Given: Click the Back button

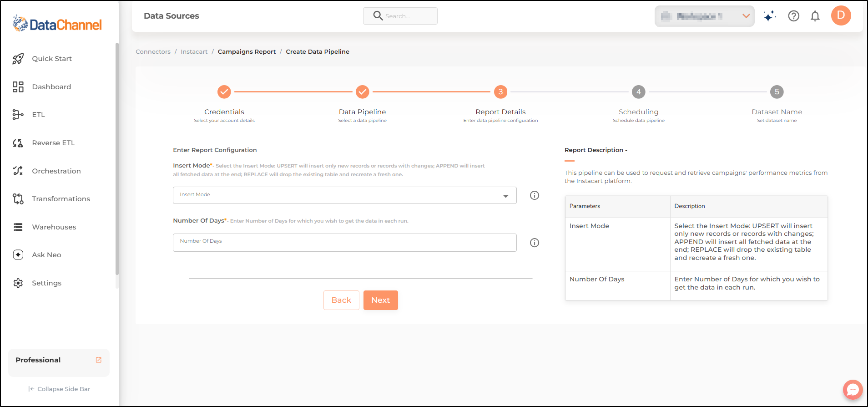Looking at the screenshot, I should point(341,300).
